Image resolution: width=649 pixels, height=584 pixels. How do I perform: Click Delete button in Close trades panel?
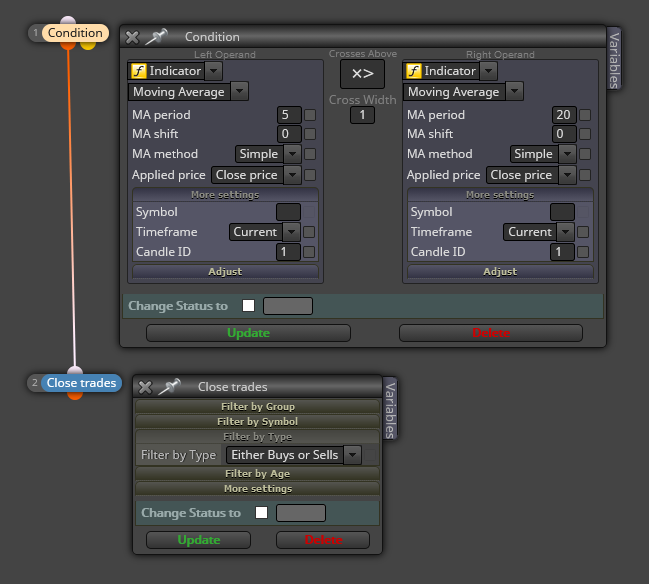tap(323, 540)
